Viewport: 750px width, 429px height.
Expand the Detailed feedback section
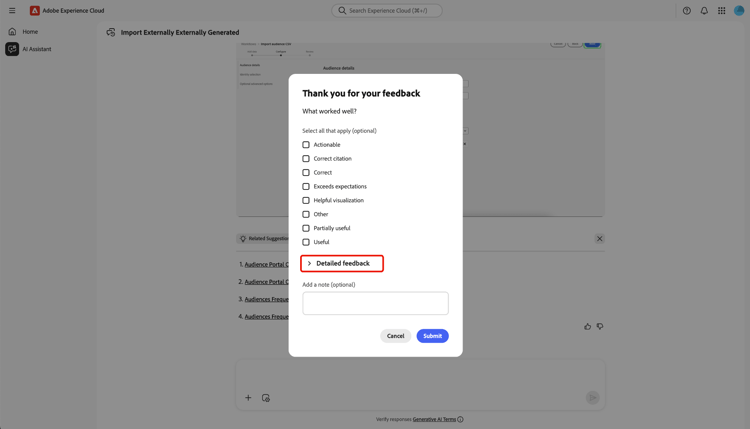tap(342, 264)
